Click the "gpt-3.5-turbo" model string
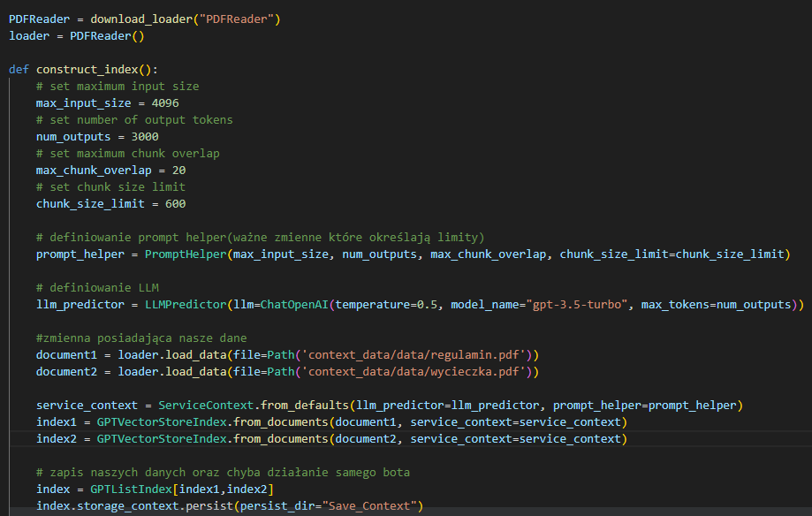The height and width of the screenshot is (516, 812). [x=580, y=305]
